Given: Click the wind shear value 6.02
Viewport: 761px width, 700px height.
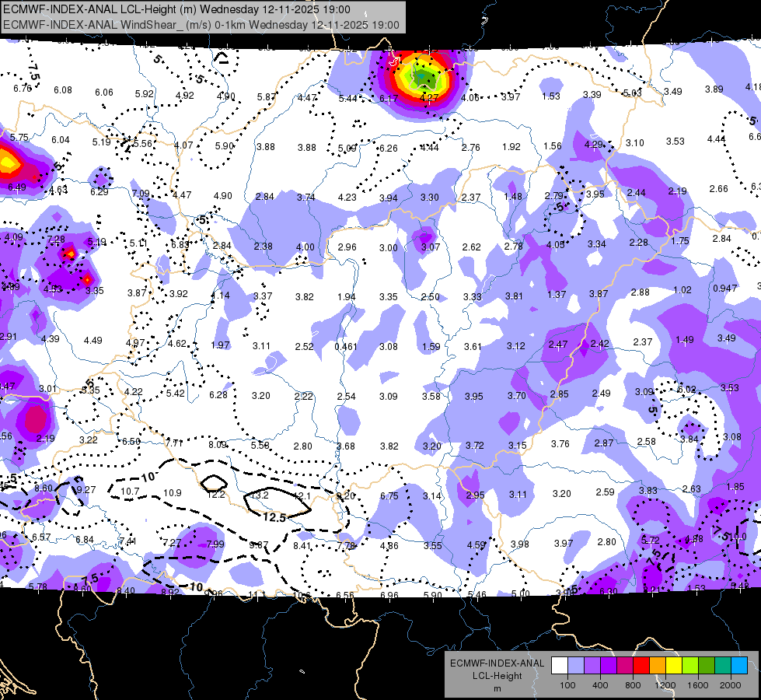Looking at the screenshot, I should (x=686, y=389).
